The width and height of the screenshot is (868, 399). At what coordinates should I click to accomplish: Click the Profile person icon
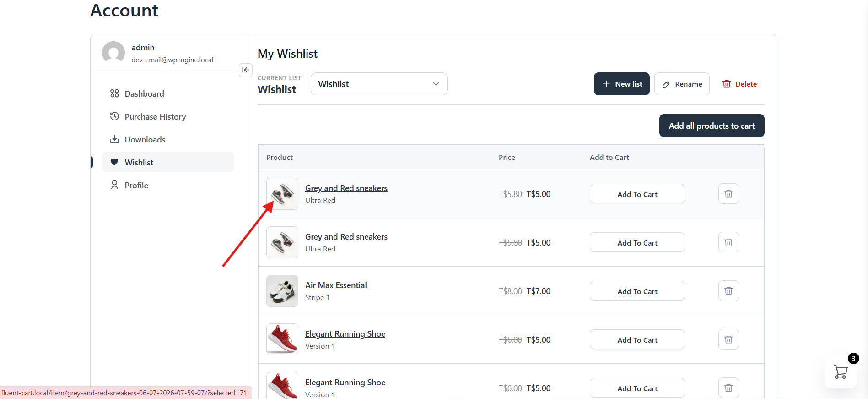pos(114,185)
